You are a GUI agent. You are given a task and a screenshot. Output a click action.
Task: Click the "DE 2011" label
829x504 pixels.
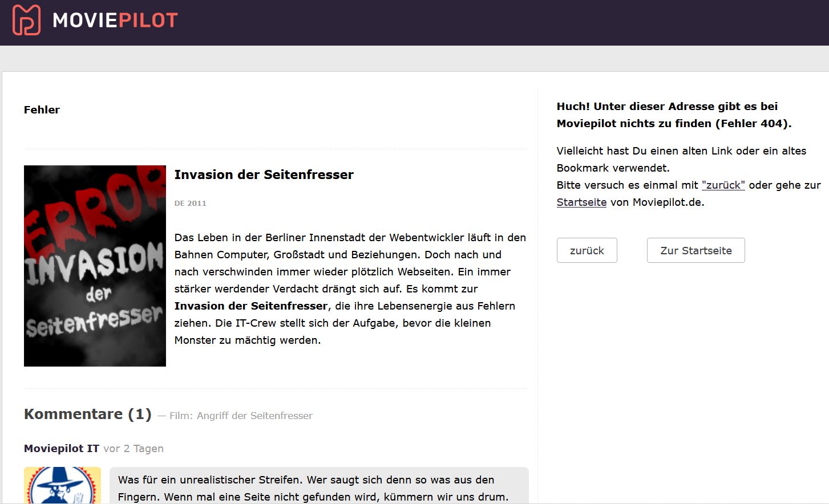[190, 203]
